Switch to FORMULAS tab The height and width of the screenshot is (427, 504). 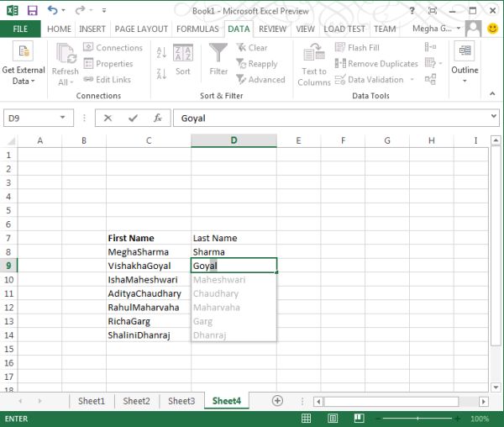tap(197, 29)
